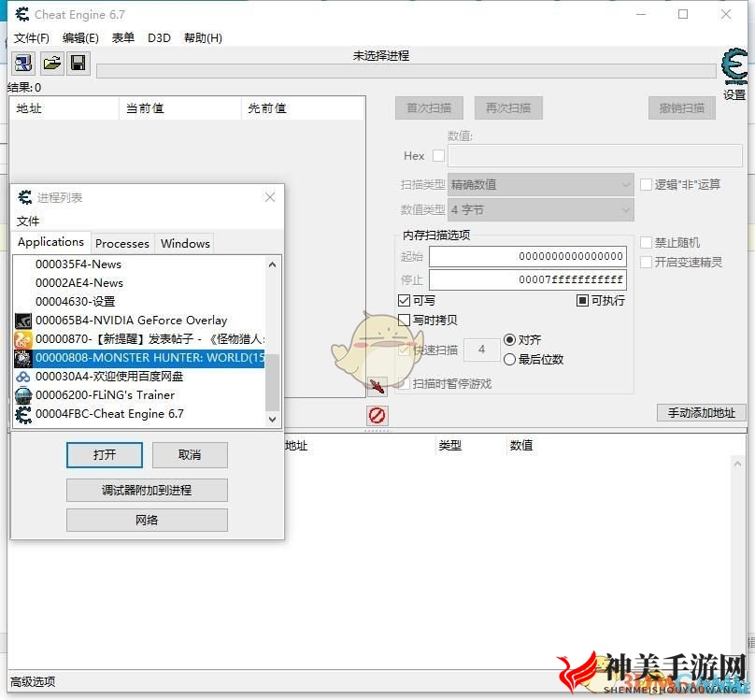
Task: Click the FLiNG's Trainer app icon
Action: [23, 395]
